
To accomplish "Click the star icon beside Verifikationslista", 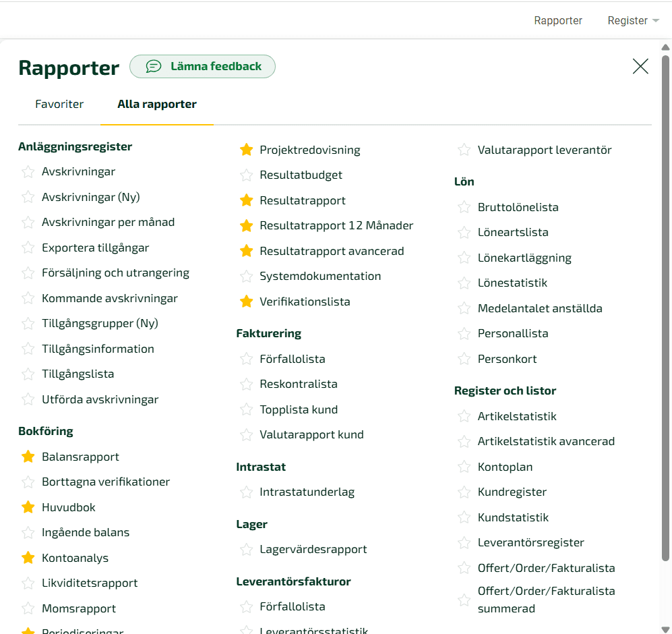I will [246, 301].
